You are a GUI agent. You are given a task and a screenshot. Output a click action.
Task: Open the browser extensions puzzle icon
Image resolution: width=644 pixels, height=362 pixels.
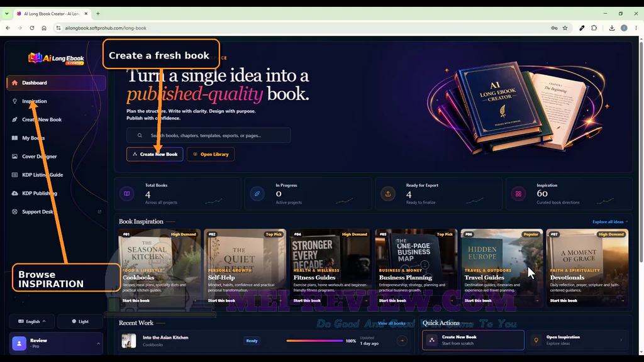coord(594,28)
